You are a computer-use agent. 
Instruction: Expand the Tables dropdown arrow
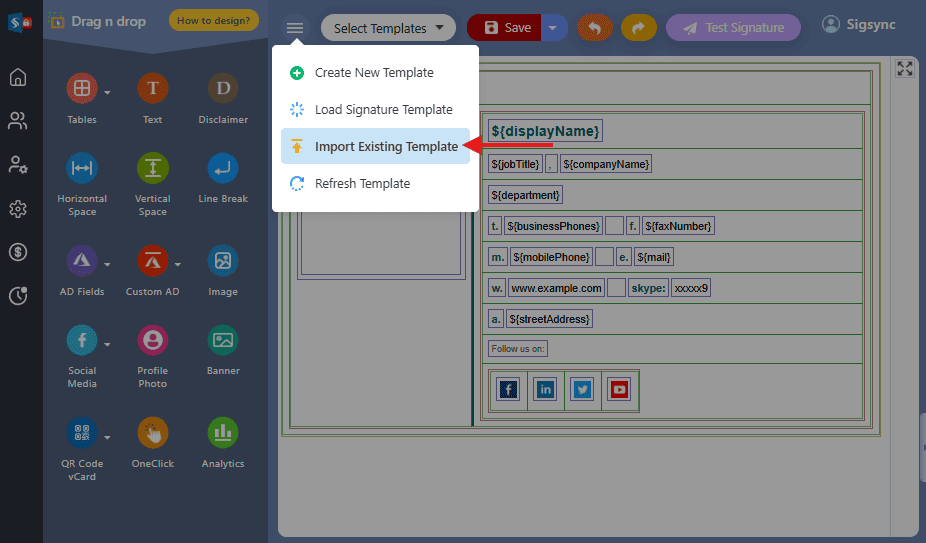tap(107, 92)
